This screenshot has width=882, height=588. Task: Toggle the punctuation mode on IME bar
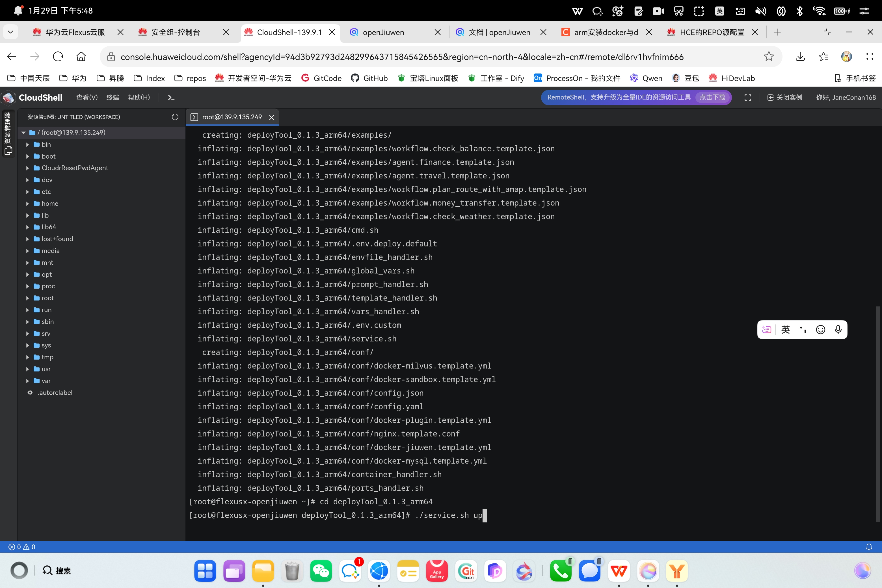pos(803,330)
